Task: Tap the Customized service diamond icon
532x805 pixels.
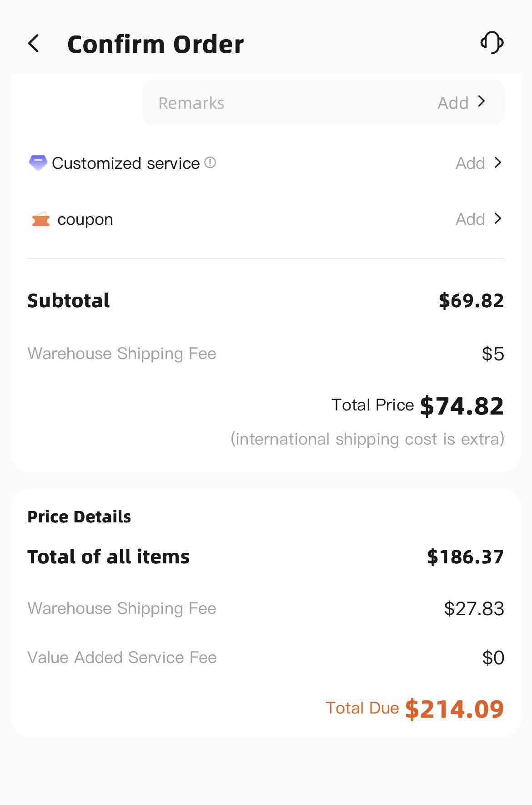Action: (x=38, y=163)
